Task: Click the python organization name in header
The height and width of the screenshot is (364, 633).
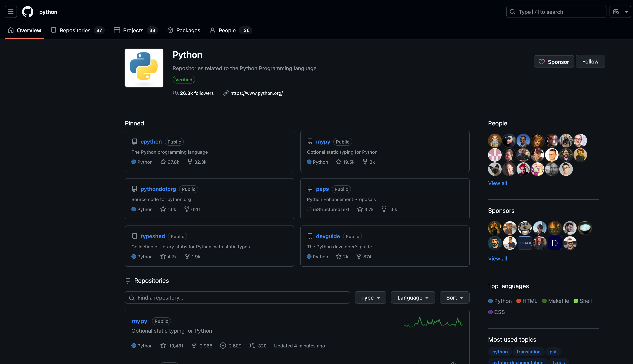Action: click(x=48, y=12)
